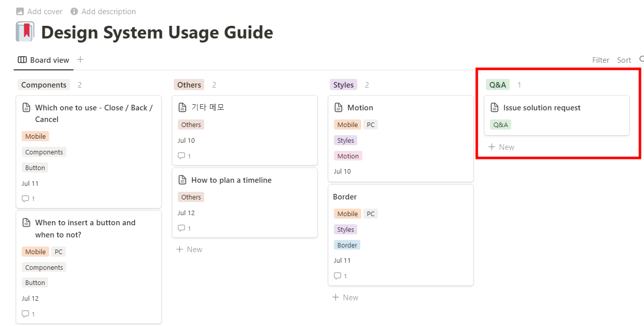Open the Filter option
644x326 pixels.
pyautogui.click(x=600, y=60)
